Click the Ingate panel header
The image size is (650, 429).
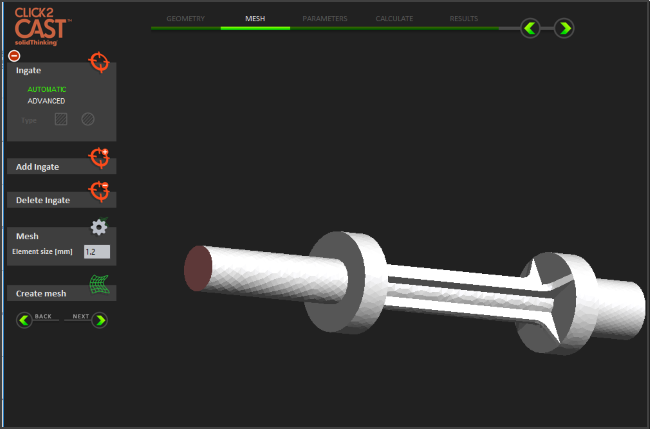(29, 70)
